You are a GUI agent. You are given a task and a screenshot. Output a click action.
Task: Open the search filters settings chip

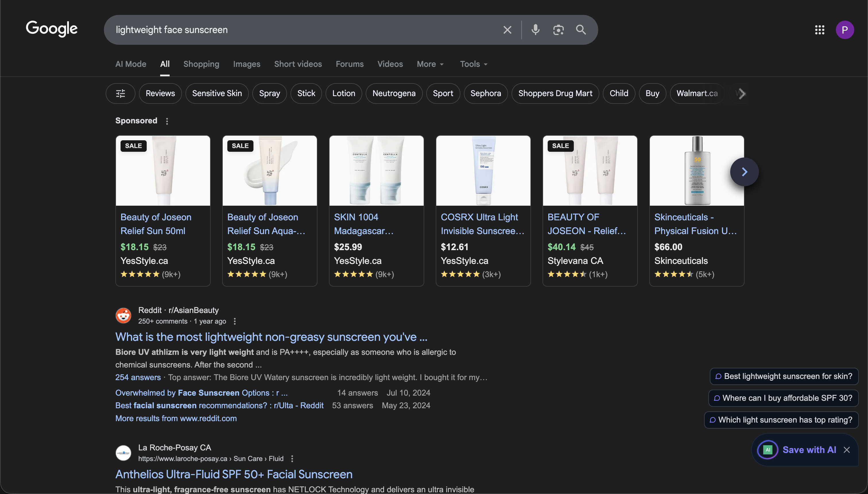pos(121,93)
